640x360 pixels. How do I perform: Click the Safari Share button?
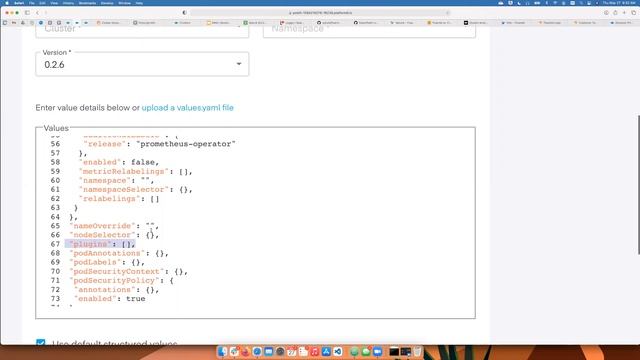coord(615,13)
